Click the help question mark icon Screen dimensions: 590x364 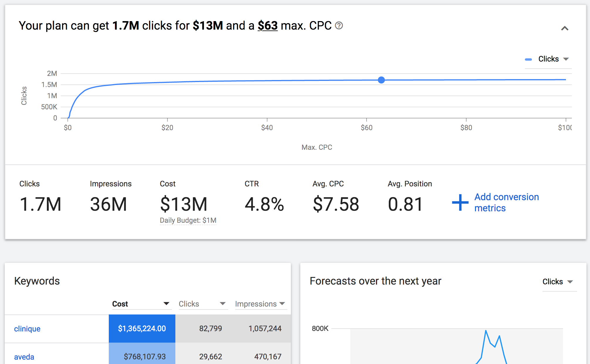pos(339,26)
